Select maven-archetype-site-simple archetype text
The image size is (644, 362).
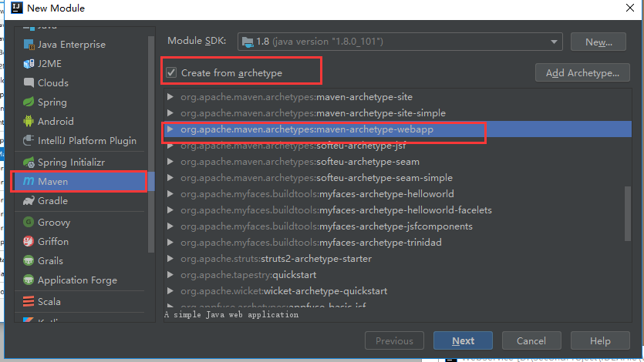[313, 112]
